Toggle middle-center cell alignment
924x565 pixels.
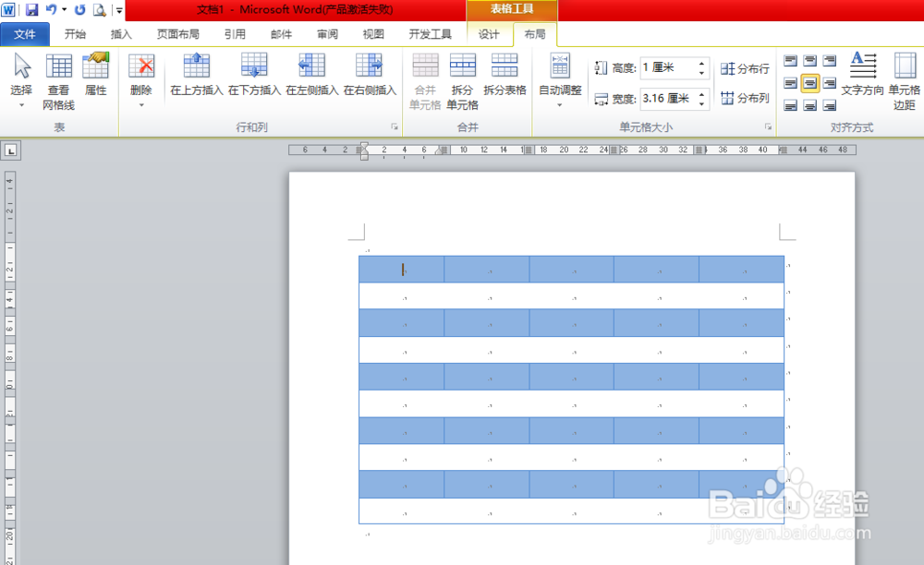[x=810, y=82]
